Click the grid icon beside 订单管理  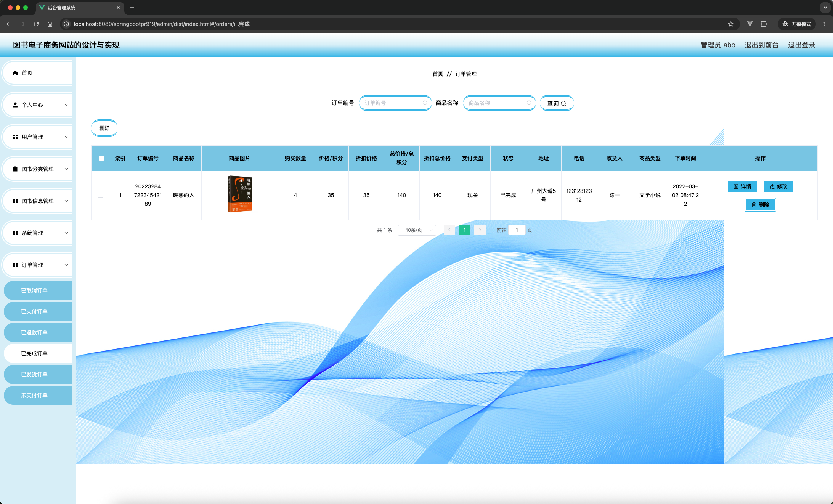[15, 265]
